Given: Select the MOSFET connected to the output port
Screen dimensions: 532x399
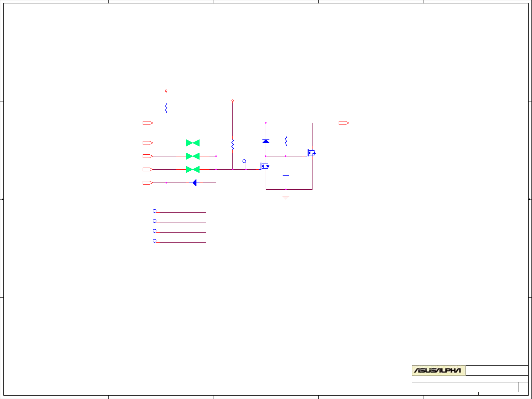Looking at the screenshot, I should (x=311, y=153).
